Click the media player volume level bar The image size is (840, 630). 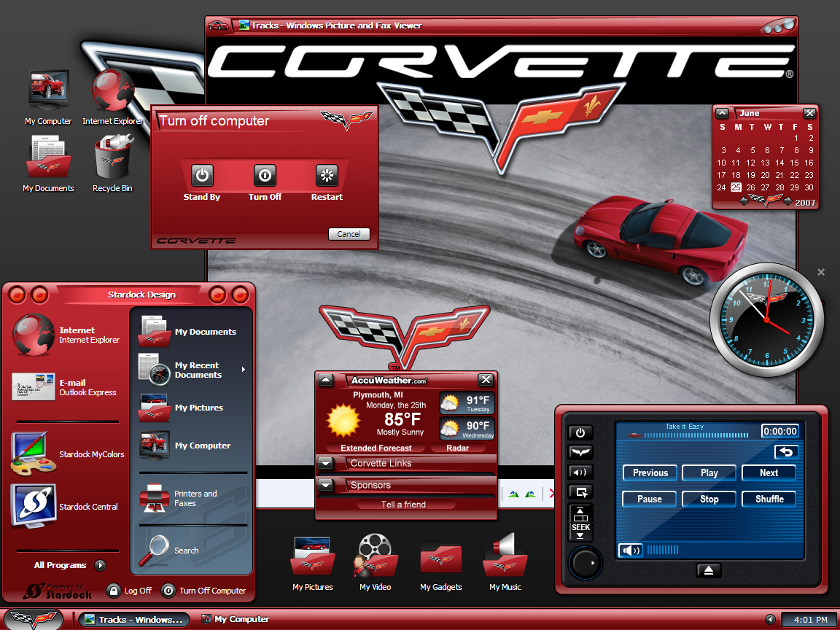point(663,550)
